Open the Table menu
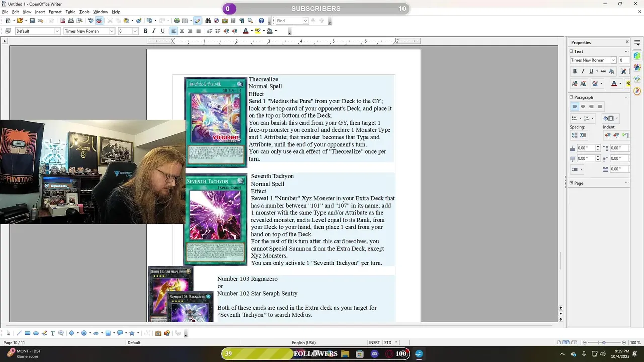644x362 pixels. (70, 12)
